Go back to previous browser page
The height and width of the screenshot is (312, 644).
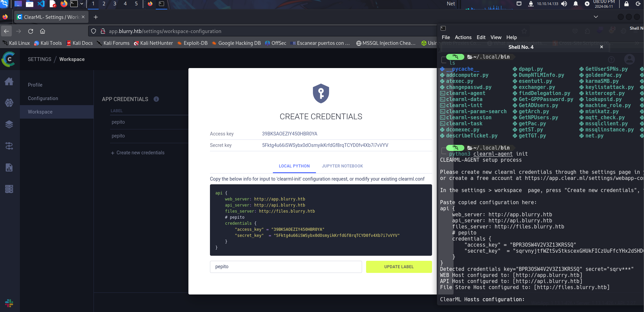[x=6, y=31]
